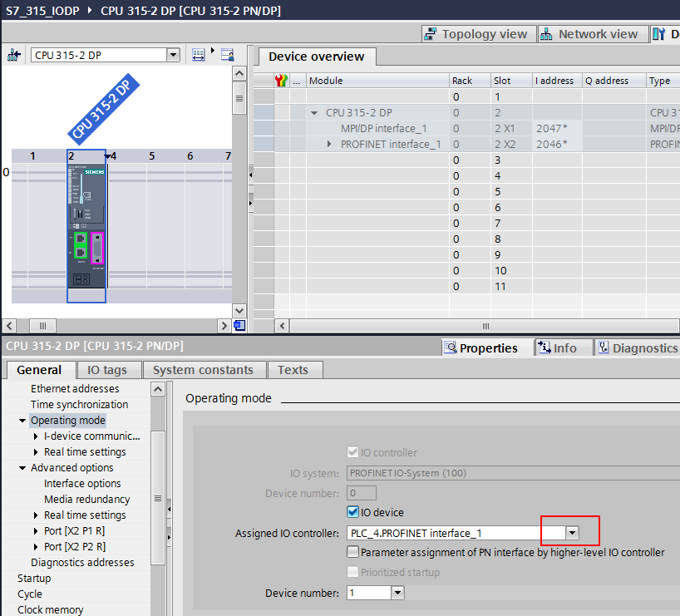Click upper splitter arrow beside properties tree
The width and height of the screenshot is (680, 616).
(169, 509)
